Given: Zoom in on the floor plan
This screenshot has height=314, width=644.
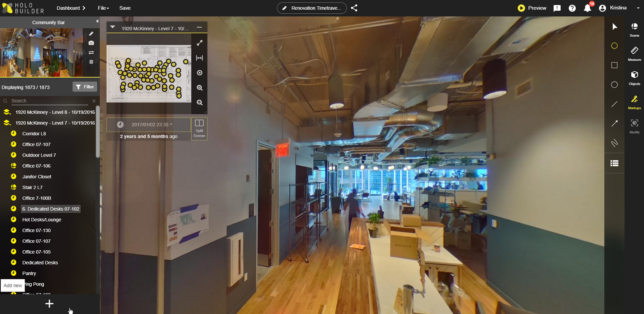Looking at the screenshot, I should [x=200, y=88].
